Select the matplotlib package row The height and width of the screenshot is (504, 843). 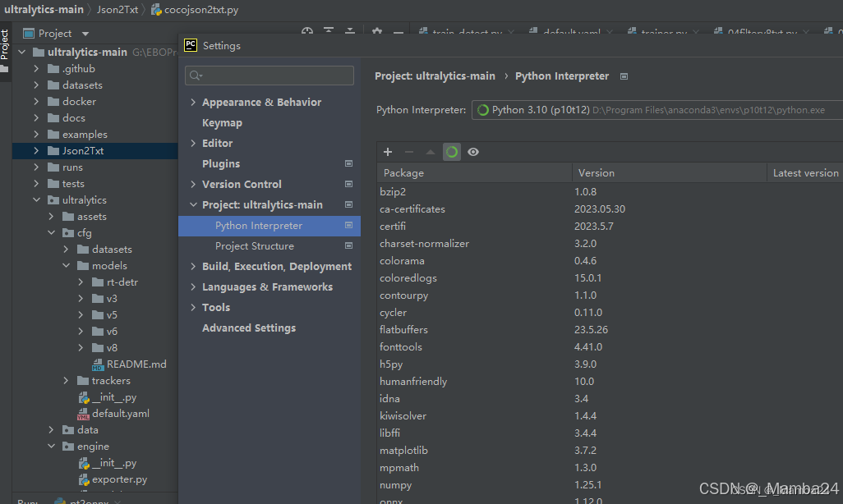[x=610, y=451]
